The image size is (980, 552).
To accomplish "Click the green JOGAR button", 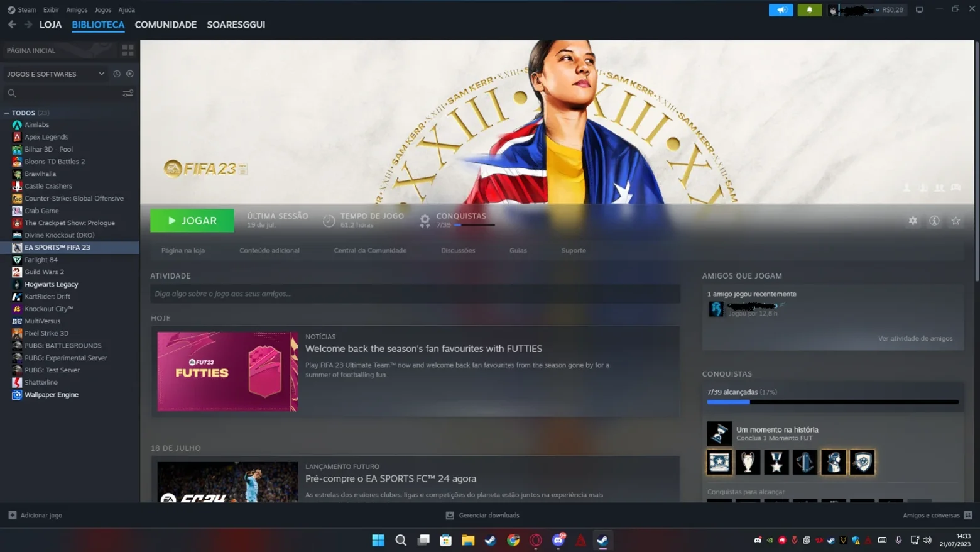I will coord(192,221).
